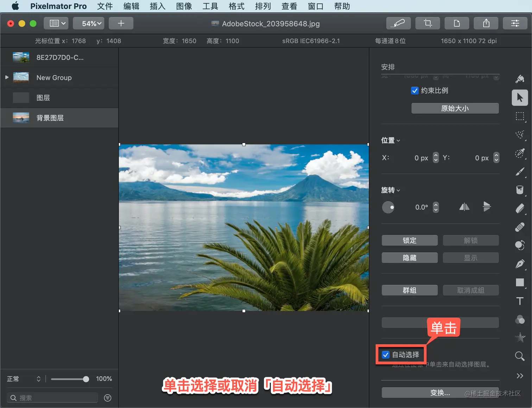532x408 pixels.
Task: Choose the Color Fill bucket tool
Action: pos(520,190)
